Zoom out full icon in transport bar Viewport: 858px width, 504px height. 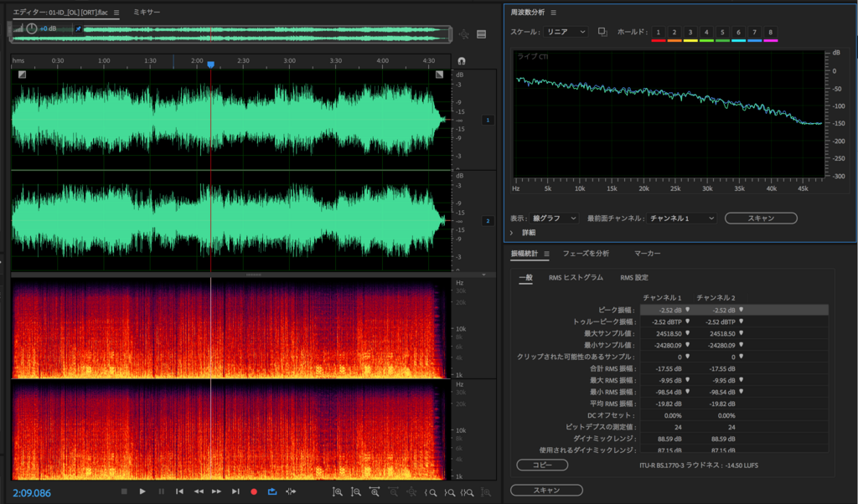pos(411,492)
